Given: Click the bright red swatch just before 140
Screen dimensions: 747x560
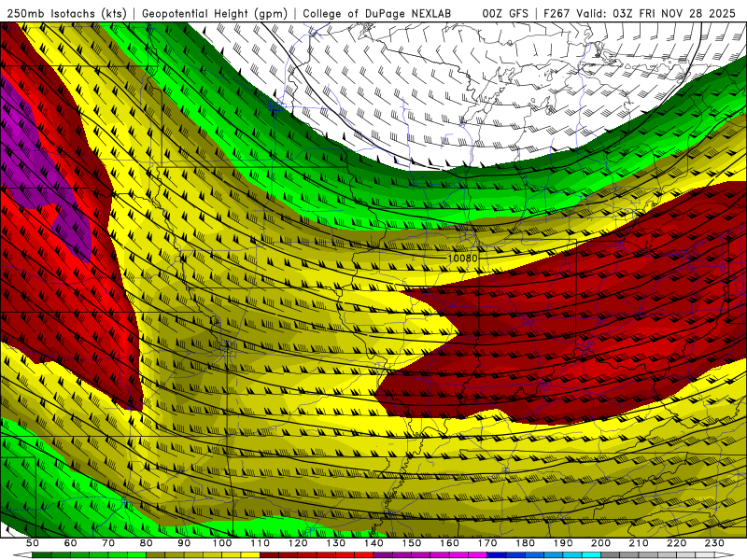Looking at the screenshot, I should [364, 555].
